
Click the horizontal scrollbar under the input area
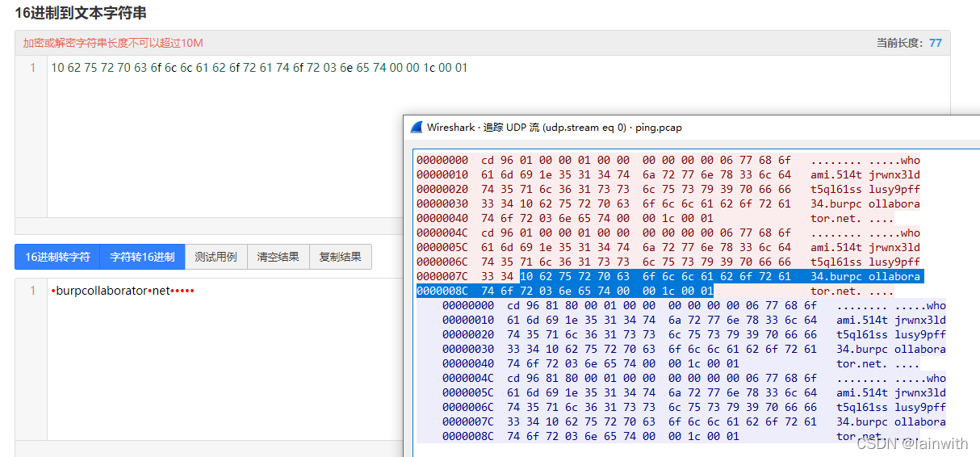pyautogui.click(x=209, y=225)
